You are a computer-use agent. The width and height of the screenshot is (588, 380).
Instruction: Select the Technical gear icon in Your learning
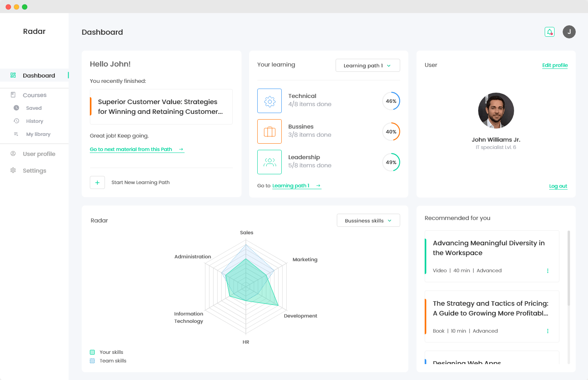(269, 101)
